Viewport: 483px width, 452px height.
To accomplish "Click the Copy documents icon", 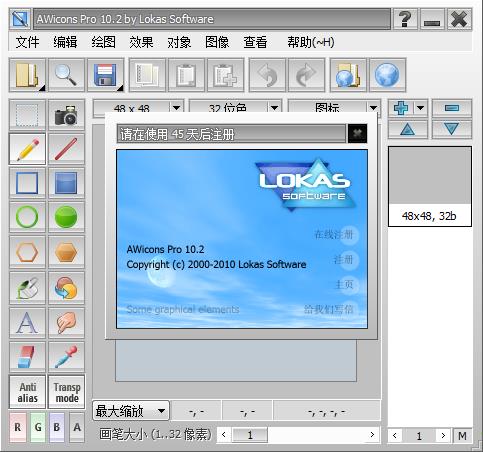I will click(147, 75).
